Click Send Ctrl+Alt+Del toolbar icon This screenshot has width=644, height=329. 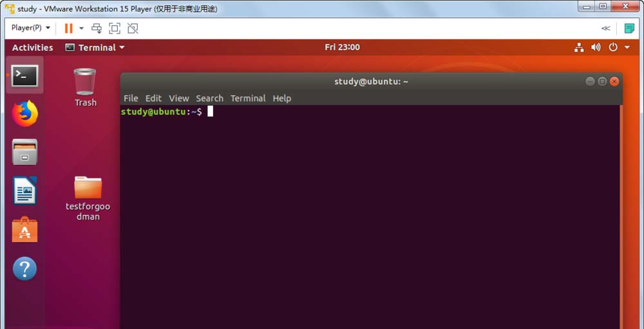click(97, 28)
